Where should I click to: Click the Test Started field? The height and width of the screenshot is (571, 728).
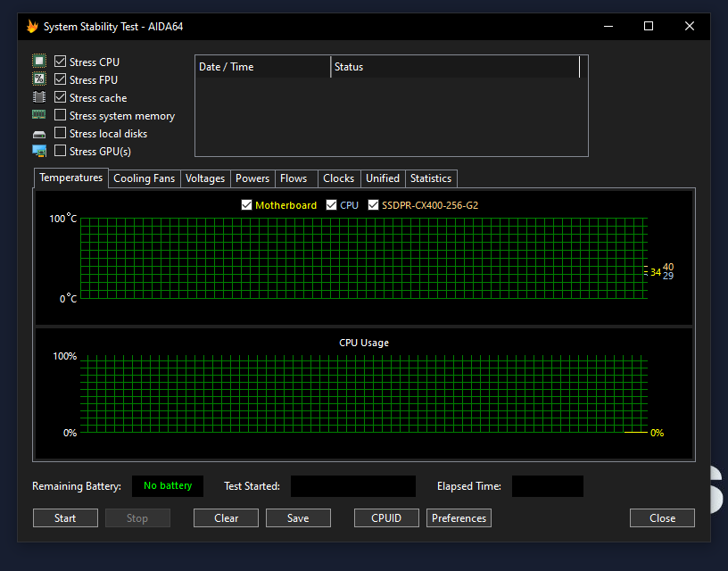(353, 486)
